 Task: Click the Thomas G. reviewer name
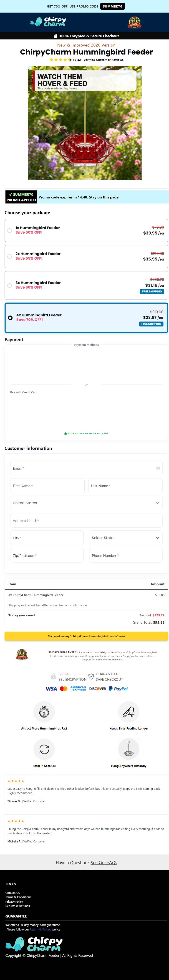(x=14, y=801)
